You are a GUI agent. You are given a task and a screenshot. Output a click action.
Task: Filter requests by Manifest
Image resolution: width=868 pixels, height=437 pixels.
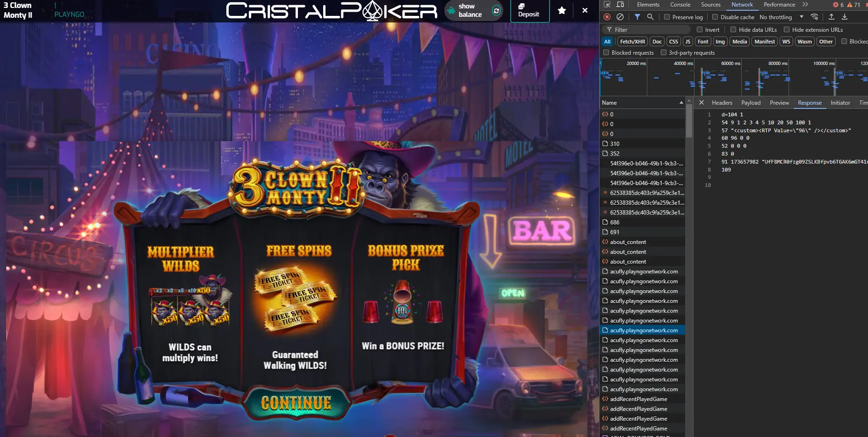(x=765, y=41)
